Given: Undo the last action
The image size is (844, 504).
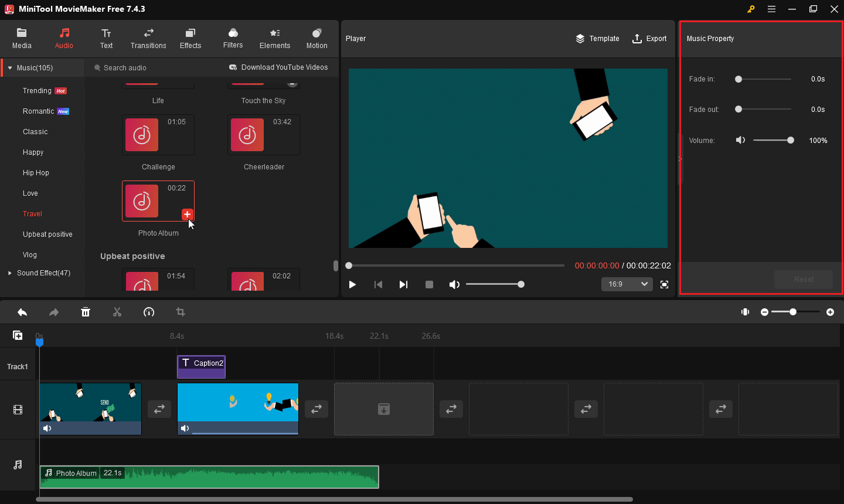Looking at the screenshot, I should pyautogui.click(x=22, y=312).
